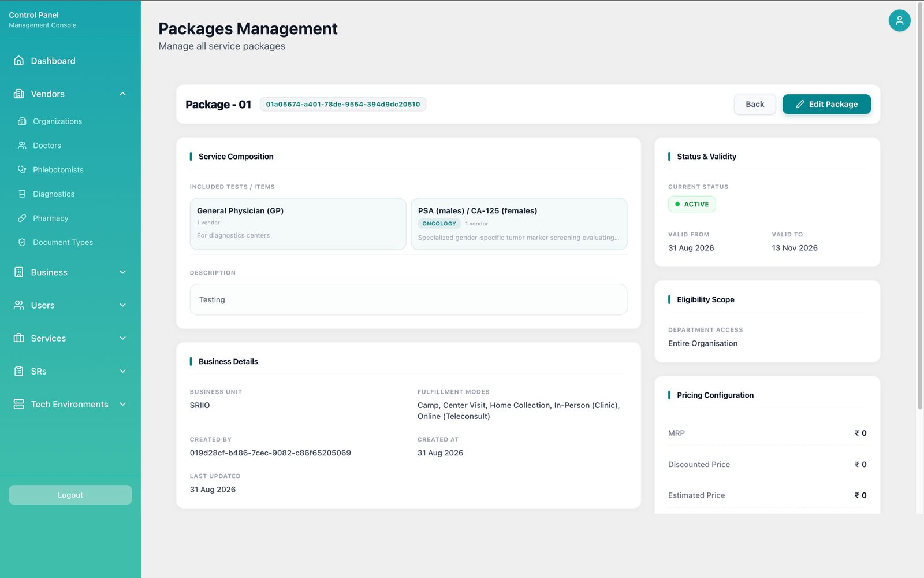This screenshot has width=924, height=578.
Task: Click the Tech Environments server icon
Action: 19,404
